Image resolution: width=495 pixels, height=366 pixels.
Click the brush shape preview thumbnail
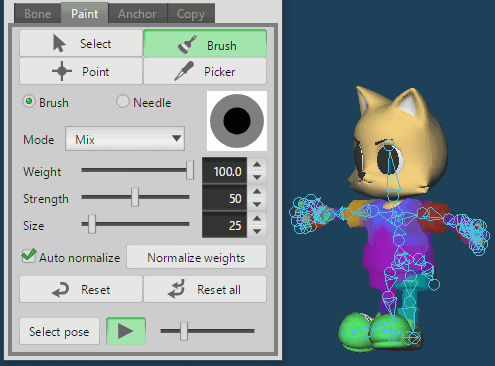point(237,121)
